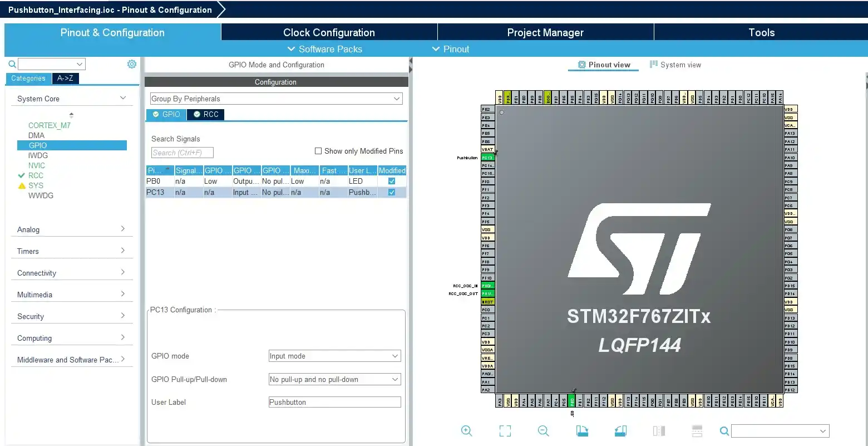Expand the Connectivity category

(72, 273)
